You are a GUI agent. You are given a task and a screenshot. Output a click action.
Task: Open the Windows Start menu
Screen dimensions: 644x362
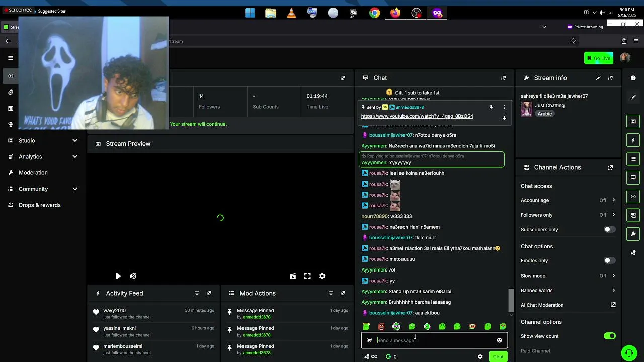pos(250,13)
